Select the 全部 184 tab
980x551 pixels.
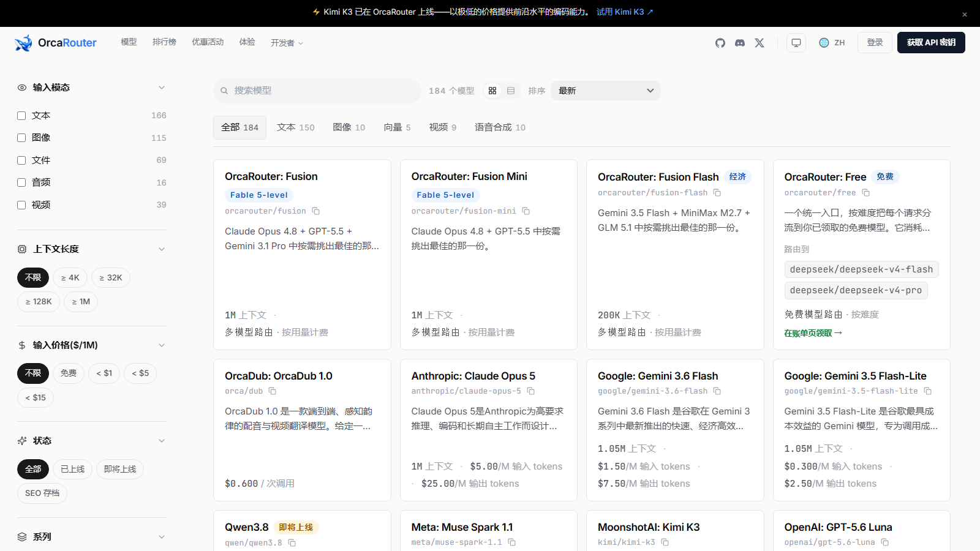[x=240, y=127]
